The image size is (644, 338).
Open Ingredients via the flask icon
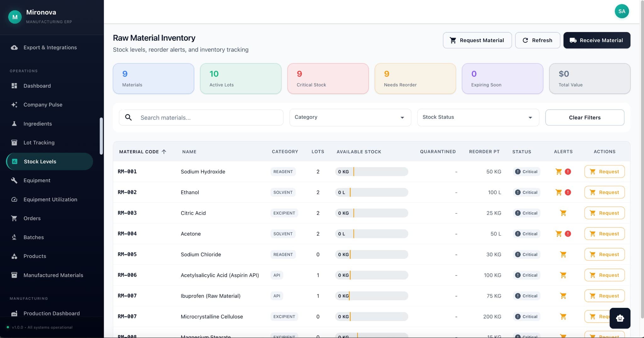(14, 123)
